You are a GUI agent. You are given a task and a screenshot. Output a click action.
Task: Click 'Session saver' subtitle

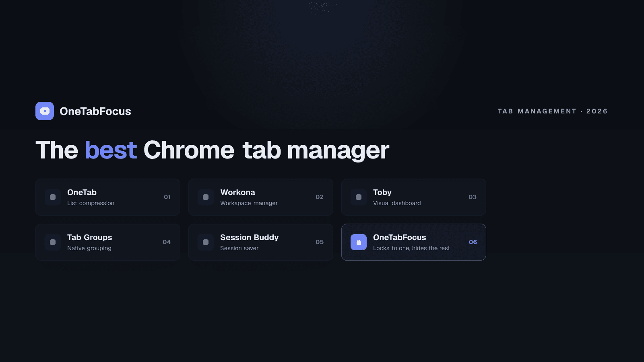(239, 248)
